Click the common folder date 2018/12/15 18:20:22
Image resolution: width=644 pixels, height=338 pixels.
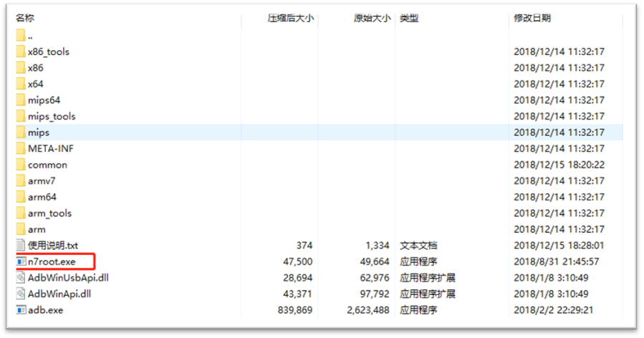pos(559,165)
